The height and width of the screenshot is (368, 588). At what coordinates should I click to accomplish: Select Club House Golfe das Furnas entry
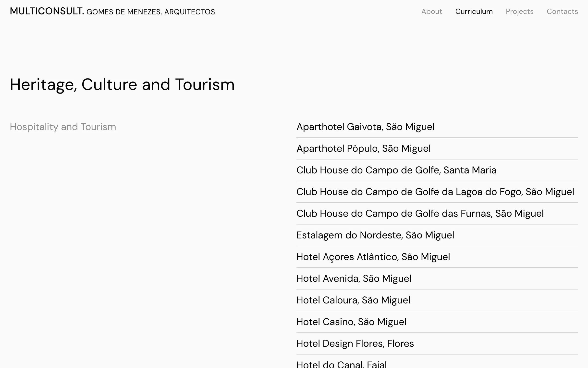click(x=420, y=213)
